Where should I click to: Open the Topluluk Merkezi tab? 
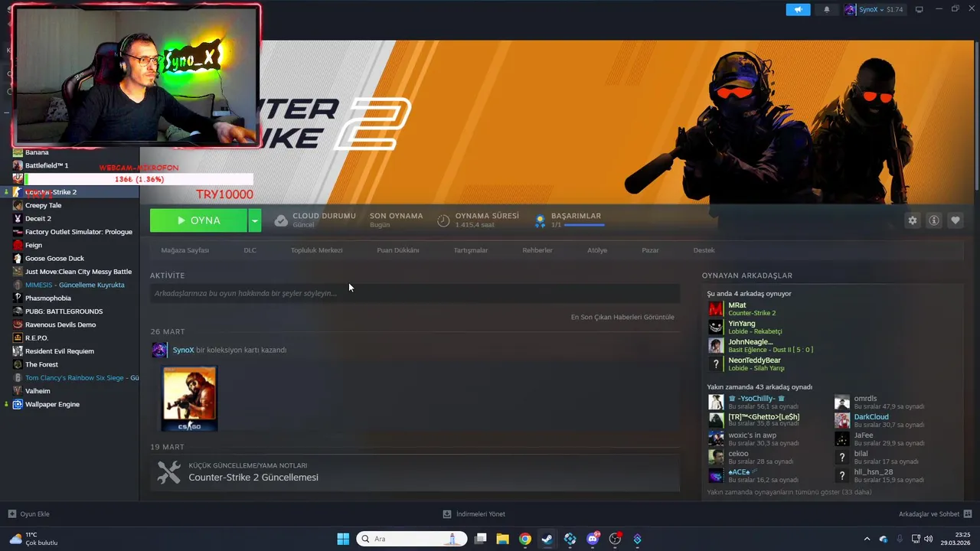(316, 250)
